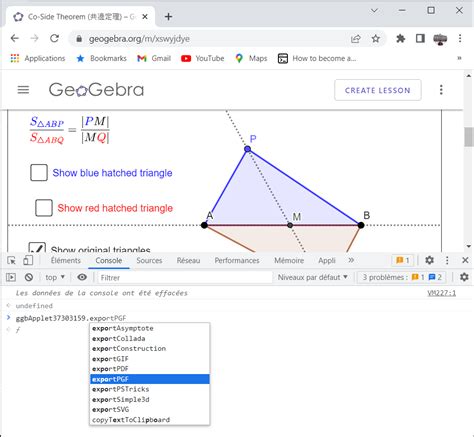Viewport: 474px width, 437px height.
Task: Create a live expression with the eye icon
Action: (82, 277)
